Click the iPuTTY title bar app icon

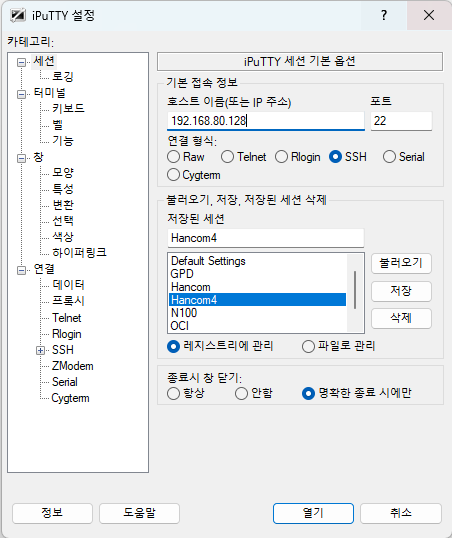pyautogui.click(x=18, y=15)
